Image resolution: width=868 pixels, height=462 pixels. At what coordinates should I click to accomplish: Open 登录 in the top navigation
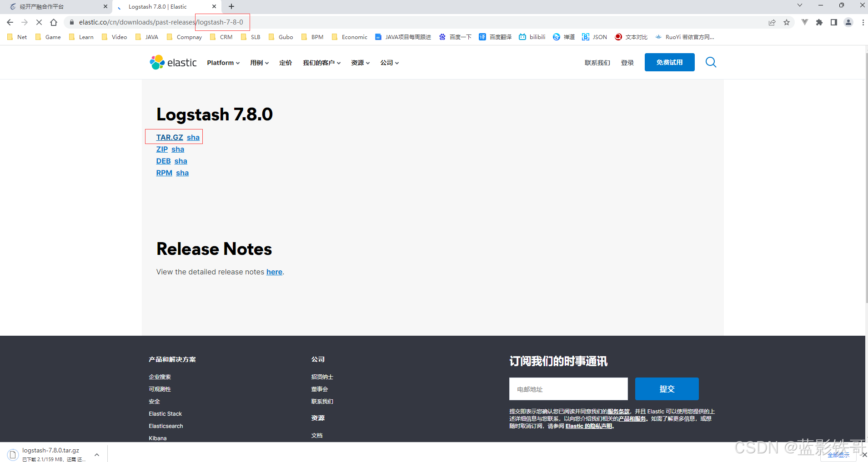pos(627,63)
